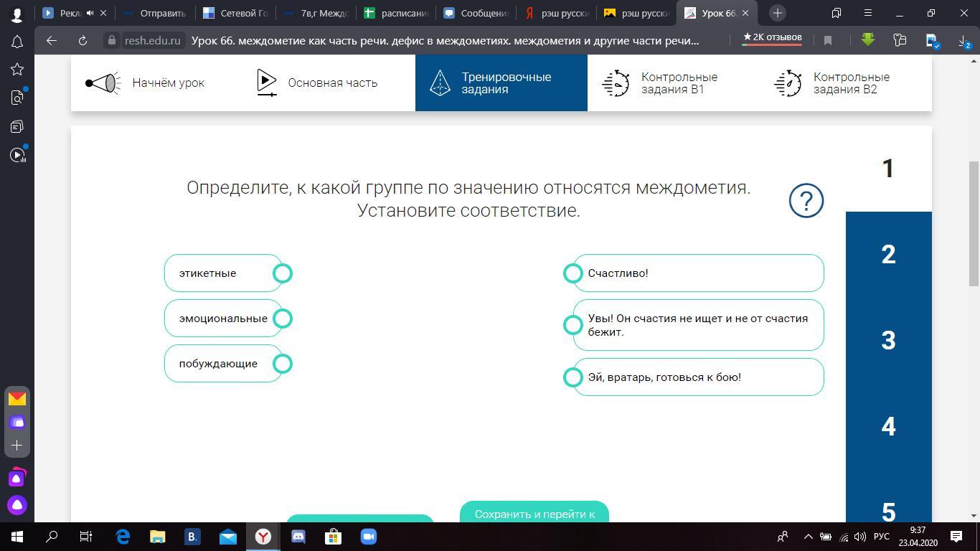Click play icon of Основная часть
This screenshot has height=551, width=980.
(x=266, y=83)
